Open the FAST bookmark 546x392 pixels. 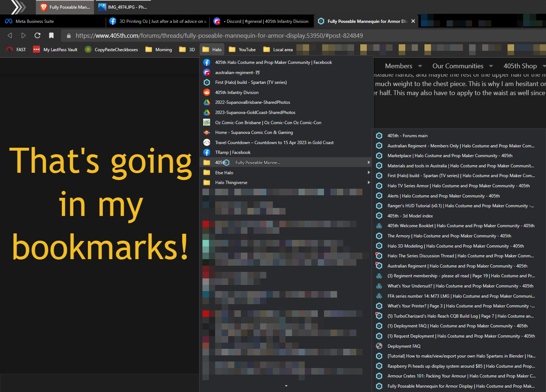coord(16,49)
